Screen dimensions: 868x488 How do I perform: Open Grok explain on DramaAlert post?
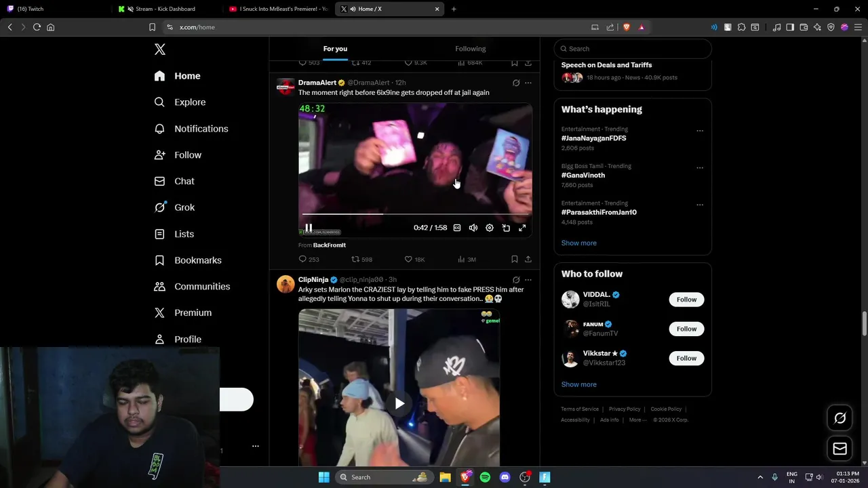pyautogui.click(x=516, y=83)
